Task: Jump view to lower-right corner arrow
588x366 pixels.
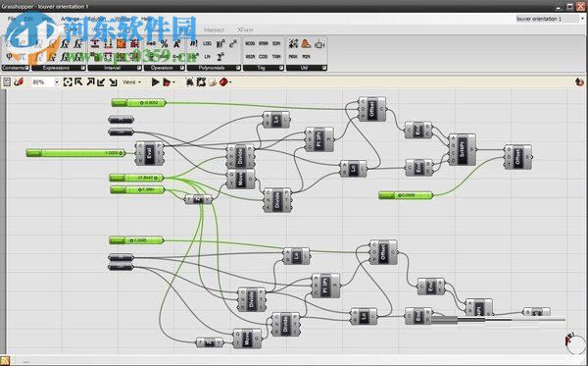Action: click(113, 81)
